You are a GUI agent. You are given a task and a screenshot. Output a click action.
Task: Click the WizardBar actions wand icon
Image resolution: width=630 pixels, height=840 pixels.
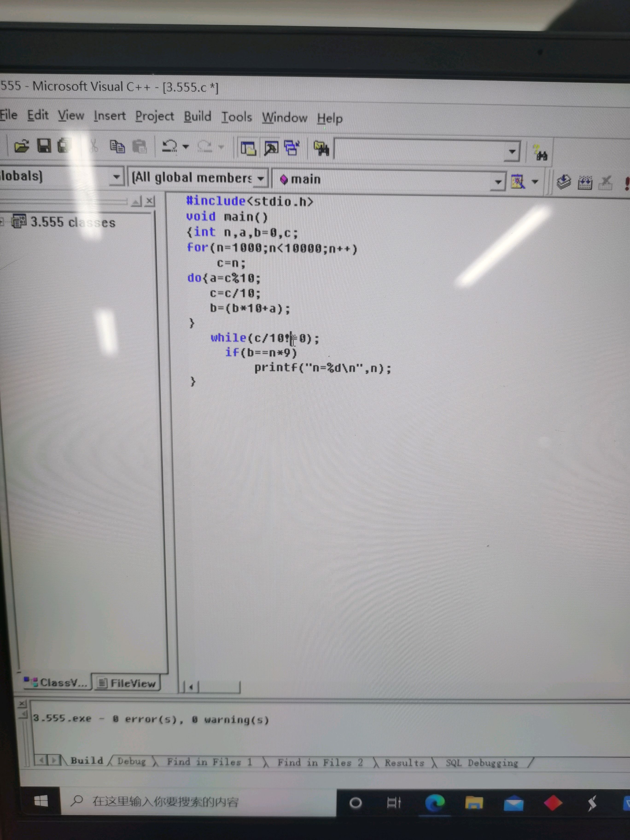(x=518, y=181)
